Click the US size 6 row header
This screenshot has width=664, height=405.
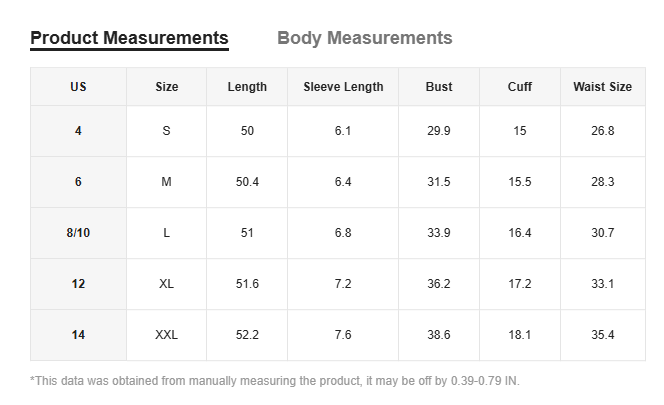[x=78, y=182]
